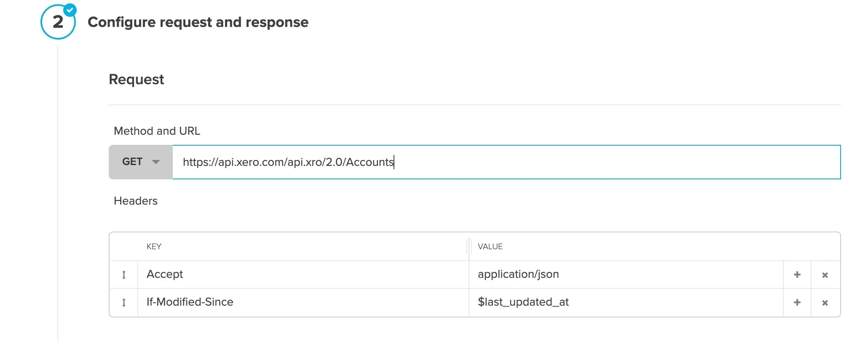Grab the reorder handle for Accept row

(124, 275)
